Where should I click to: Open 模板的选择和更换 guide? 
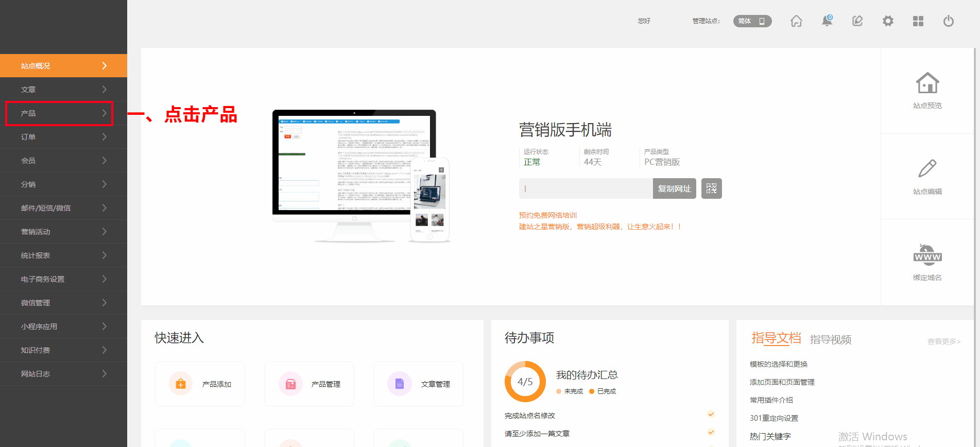click(779, 364)
